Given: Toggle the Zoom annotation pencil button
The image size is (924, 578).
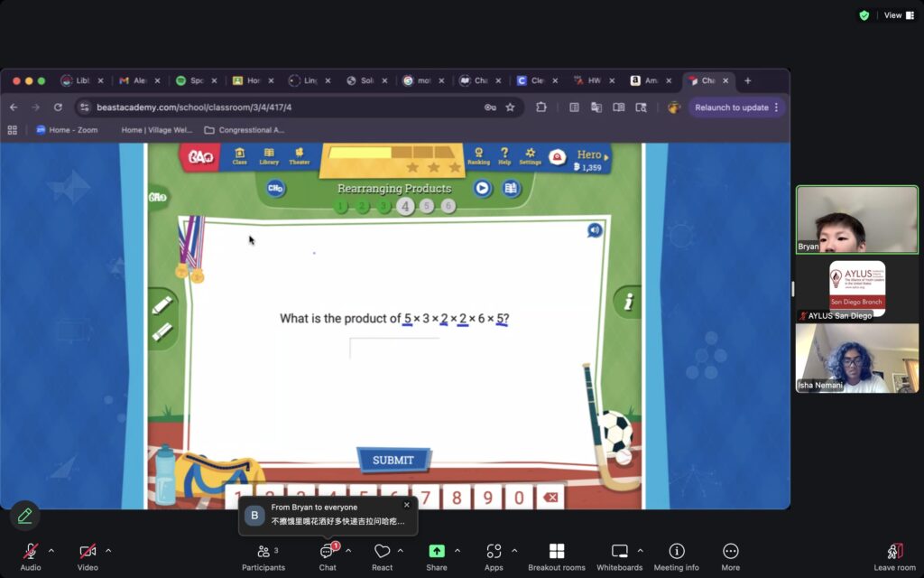Looking at the screenshot, I should 24,516.
